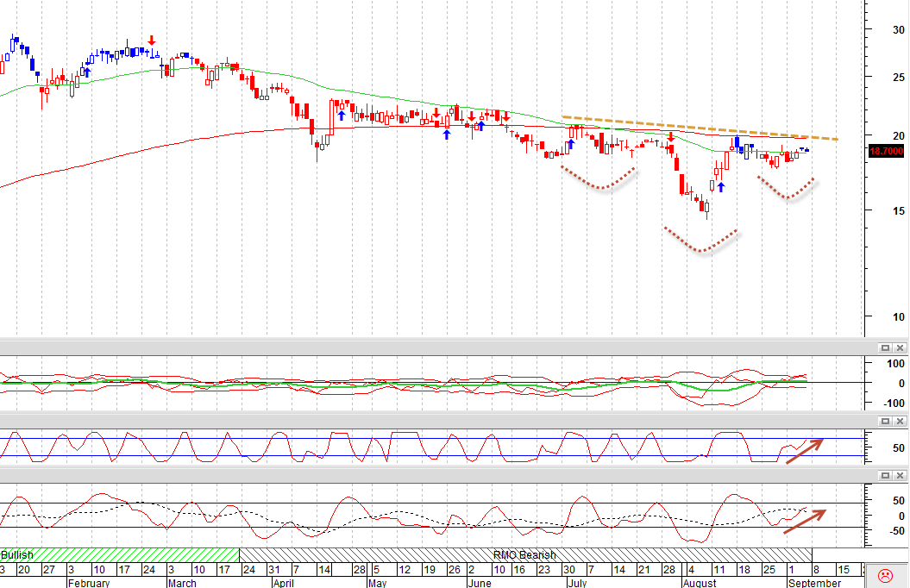Image resolution: width=910 pixels, height=588 pixels.
Task: Select the orange dashed neckline trendline
Action: click(700, 128)
